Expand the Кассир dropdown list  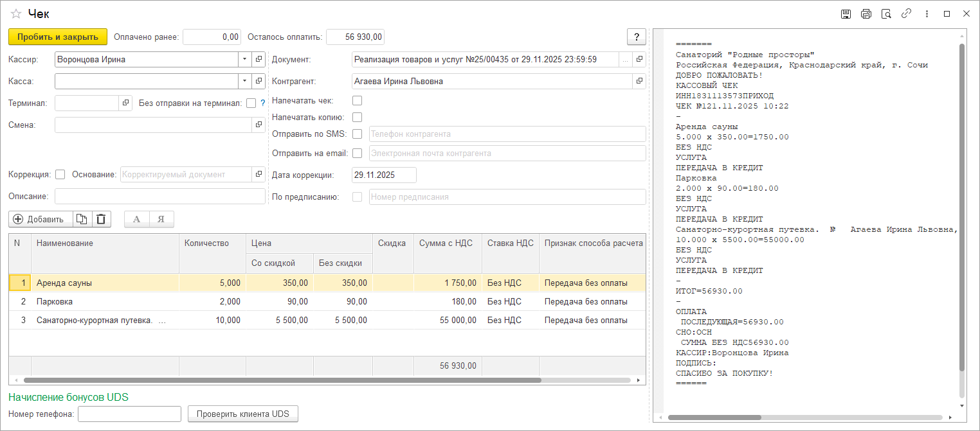click(x=244, y=60)
